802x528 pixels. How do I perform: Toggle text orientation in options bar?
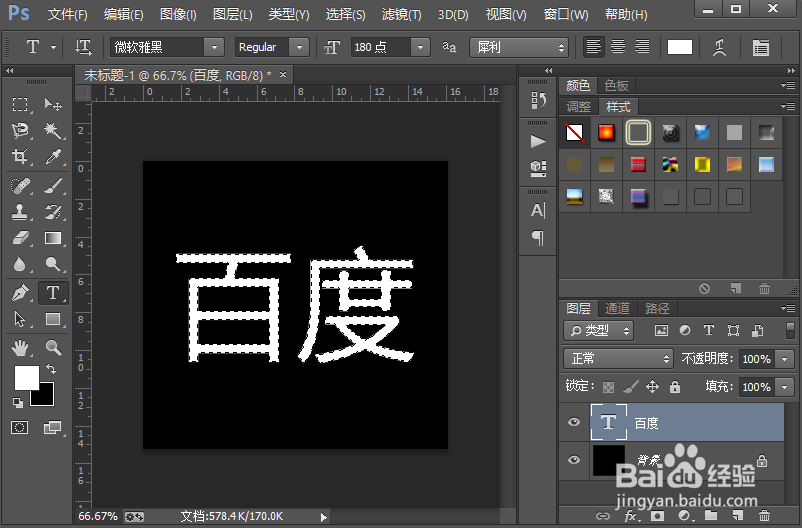coord(83,48)
